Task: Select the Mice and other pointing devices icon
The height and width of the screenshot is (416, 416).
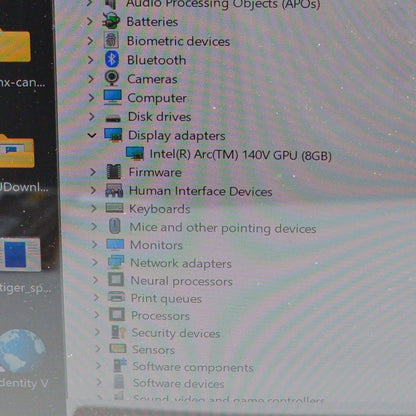Action: click(x=115, y=226)
